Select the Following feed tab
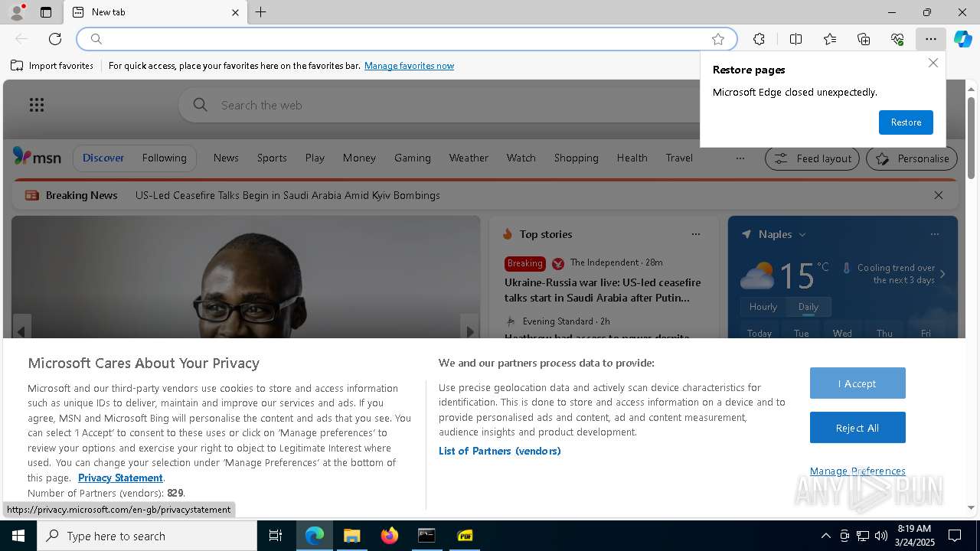The width and height of the screenshot is (980, 551). [x=164, y=158]
